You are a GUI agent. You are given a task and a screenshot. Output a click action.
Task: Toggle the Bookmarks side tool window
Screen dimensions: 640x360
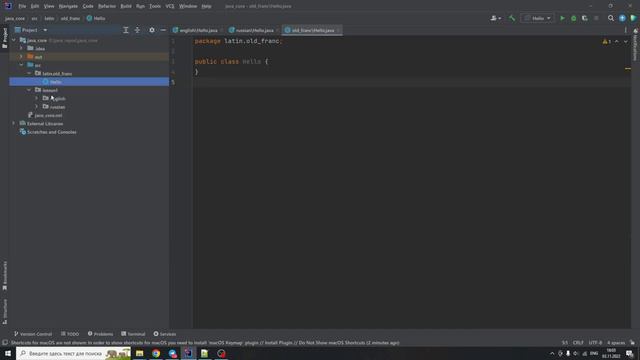(x=5, y=276)
